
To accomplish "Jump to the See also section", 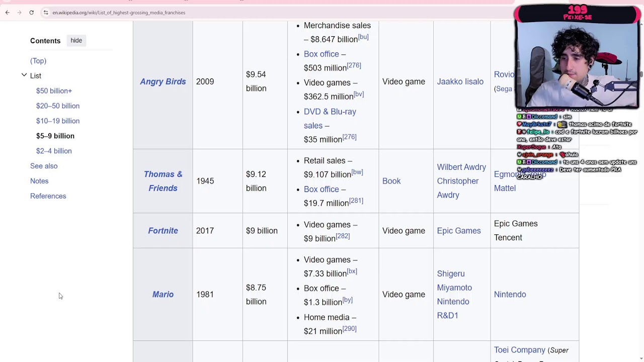I will [44, 166].
